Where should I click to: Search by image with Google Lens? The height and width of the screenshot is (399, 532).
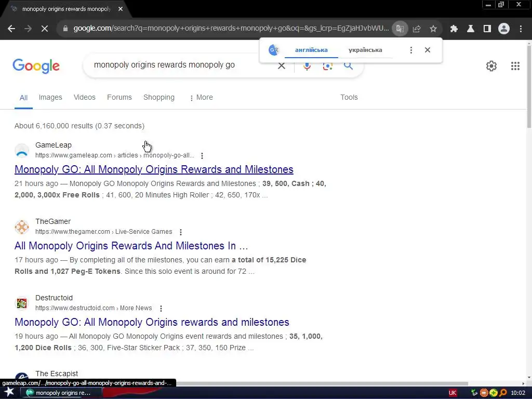click(327, 66)
